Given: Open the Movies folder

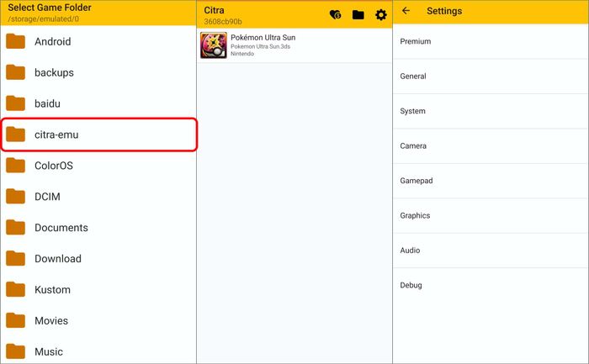Looking at the screenshot, I should click(50, 320).
